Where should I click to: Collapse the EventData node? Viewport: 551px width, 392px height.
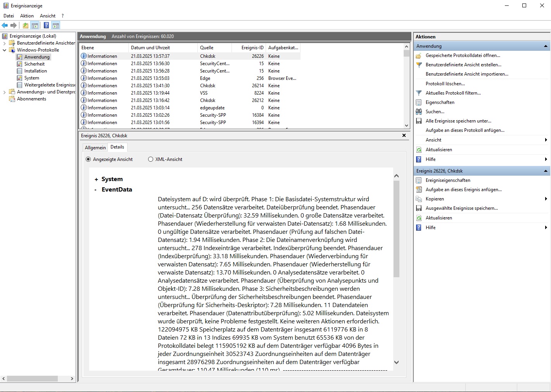[x=96, y=190]
